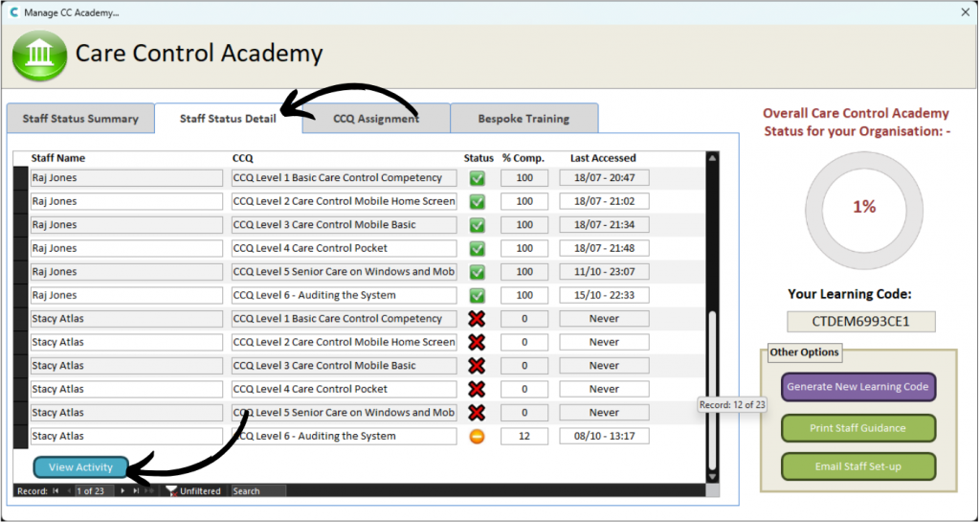
Task: Click the Status column header
Action: coord(479,158)
